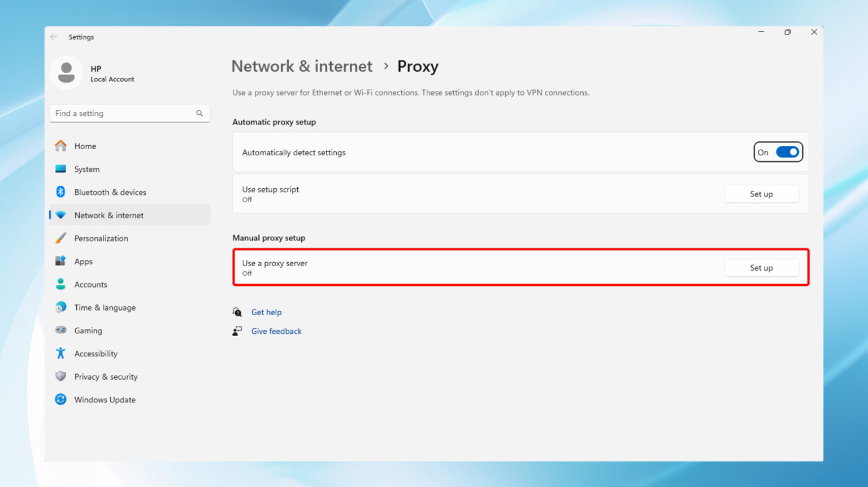Click the Accessibility figure icon

coord(60,354)
